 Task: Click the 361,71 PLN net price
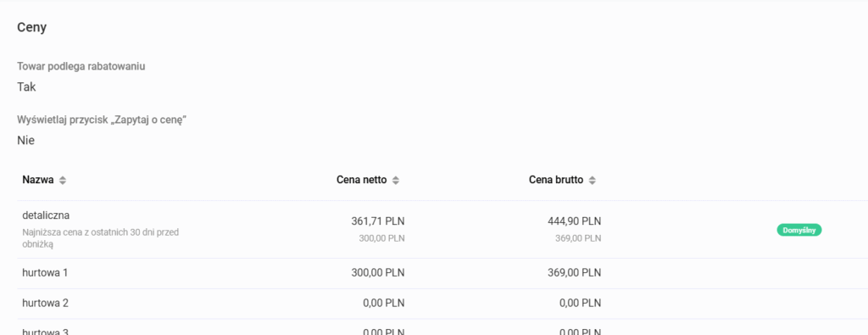377,221
